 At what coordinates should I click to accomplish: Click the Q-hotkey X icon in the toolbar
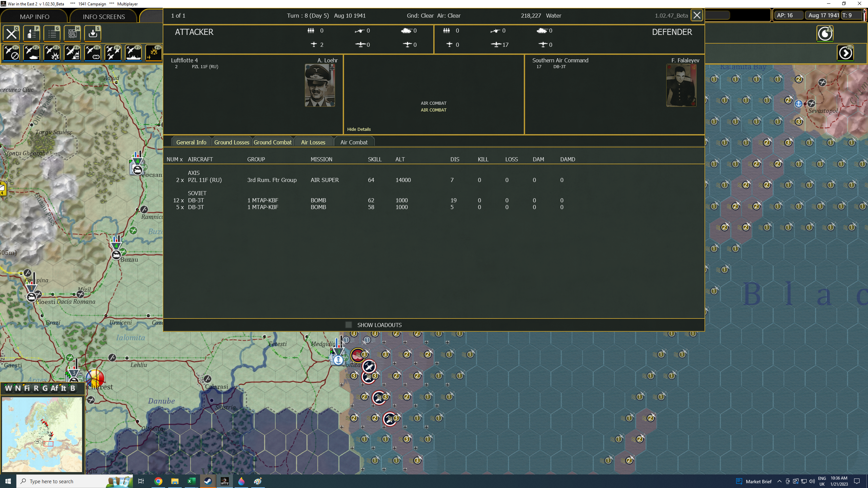12,33
